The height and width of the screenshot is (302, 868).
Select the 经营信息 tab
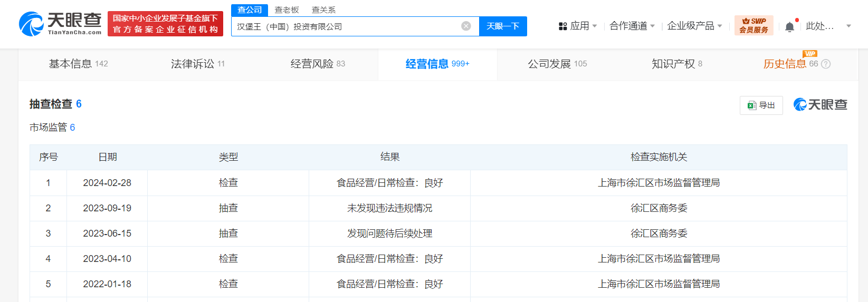click(x=437, y=64)
